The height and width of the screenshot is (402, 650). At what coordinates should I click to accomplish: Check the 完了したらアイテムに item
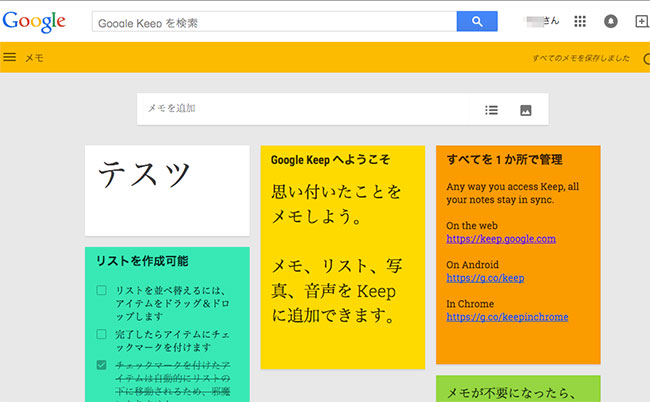[102, 334]
